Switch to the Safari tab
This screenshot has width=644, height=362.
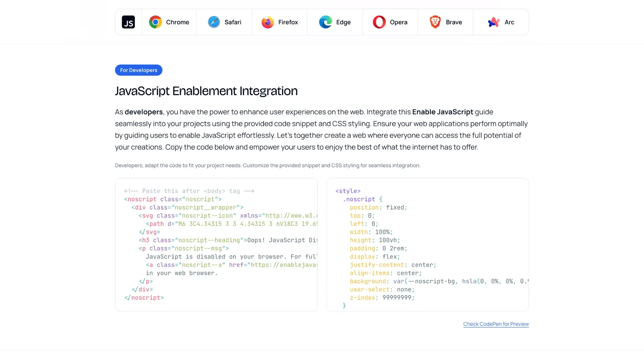[x=224, y=22]
